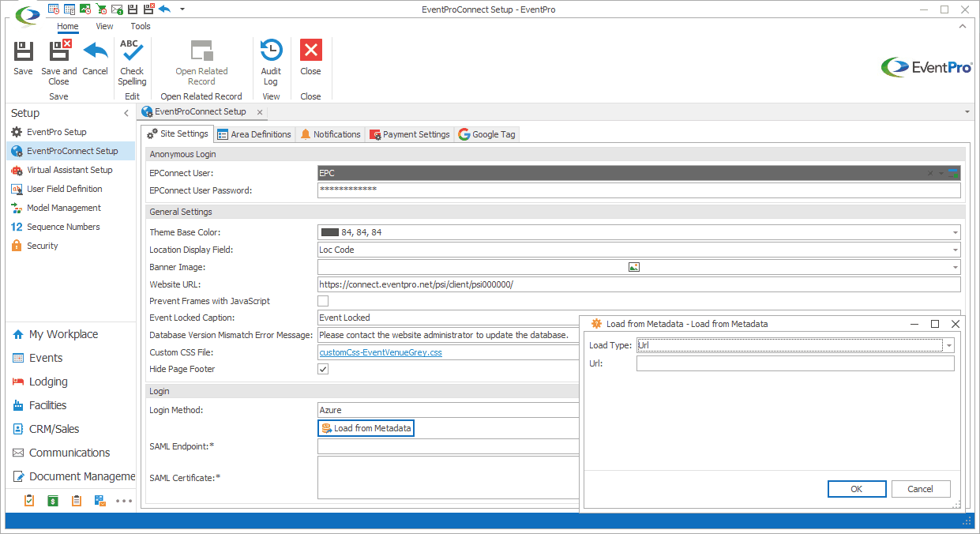
Task: Click the Open Related Record icon
Action: pos(201,51)
